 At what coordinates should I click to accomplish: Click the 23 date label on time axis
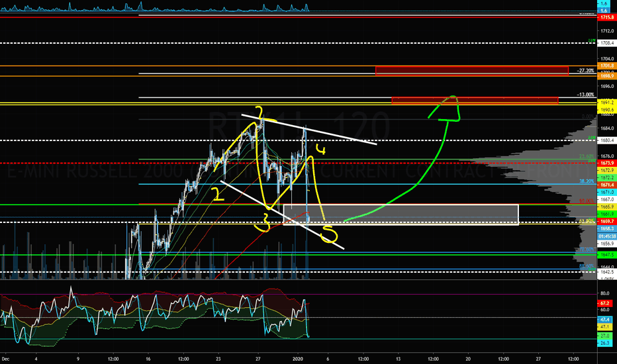point(218,359)
